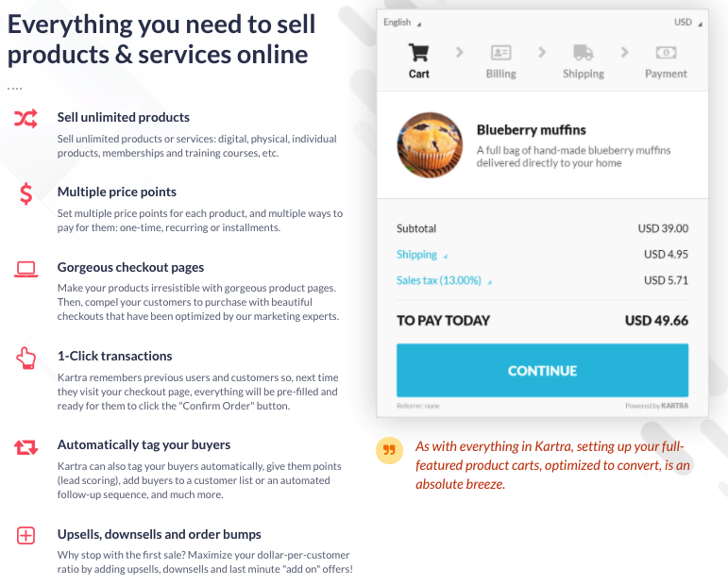The image size is (728, 585).
Task: Click the red shuffle arrows icon
Action: click(25, 119)
